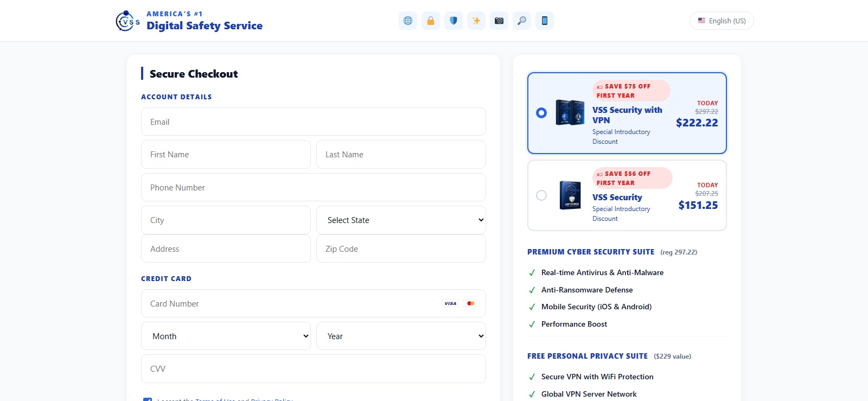This screenshot has height=401, width=868.
Task: Click the smartphone icon in the header
Action: (545, 21)
